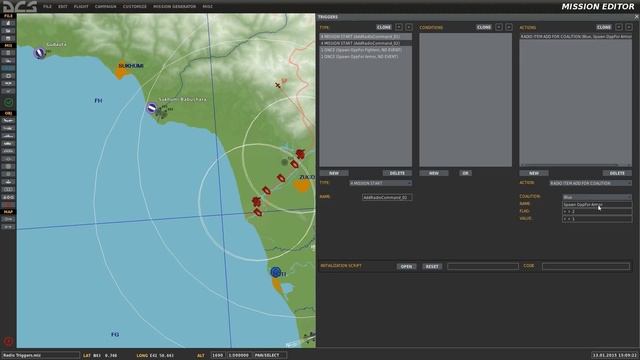
Task: Click RESET for the initialization script
Action: click(432, 267)
